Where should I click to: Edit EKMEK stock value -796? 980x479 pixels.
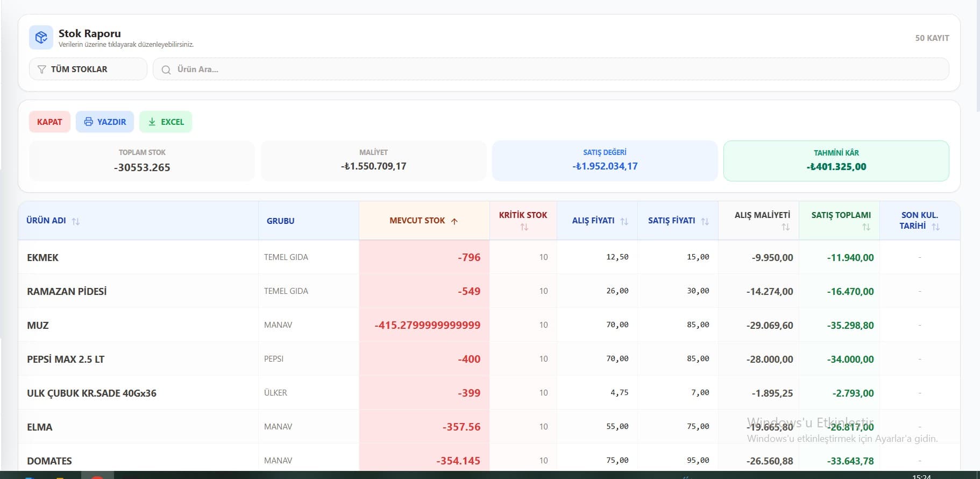point(469,257)
